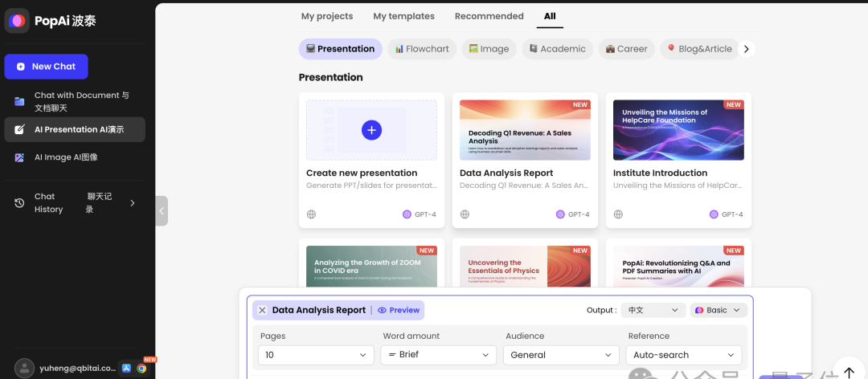Switch to Recommended tab
The height and width of the screenshot is (379, 868).
[489, 16]
